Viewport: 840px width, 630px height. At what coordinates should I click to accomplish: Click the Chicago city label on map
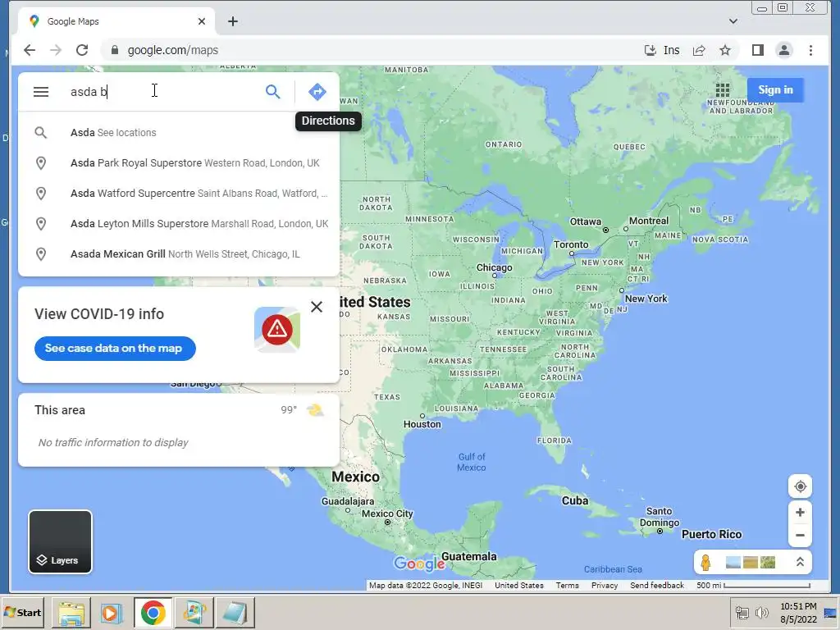(494, 267)
